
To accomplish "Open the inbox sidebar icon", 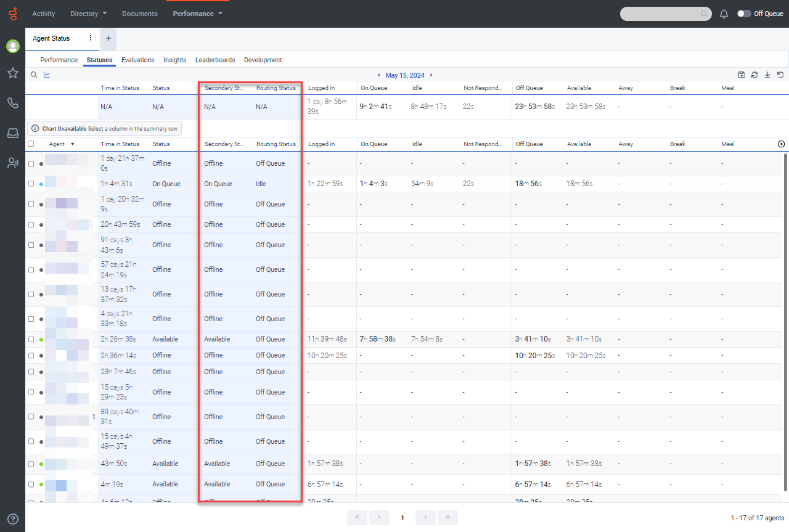I will point(12,133).
